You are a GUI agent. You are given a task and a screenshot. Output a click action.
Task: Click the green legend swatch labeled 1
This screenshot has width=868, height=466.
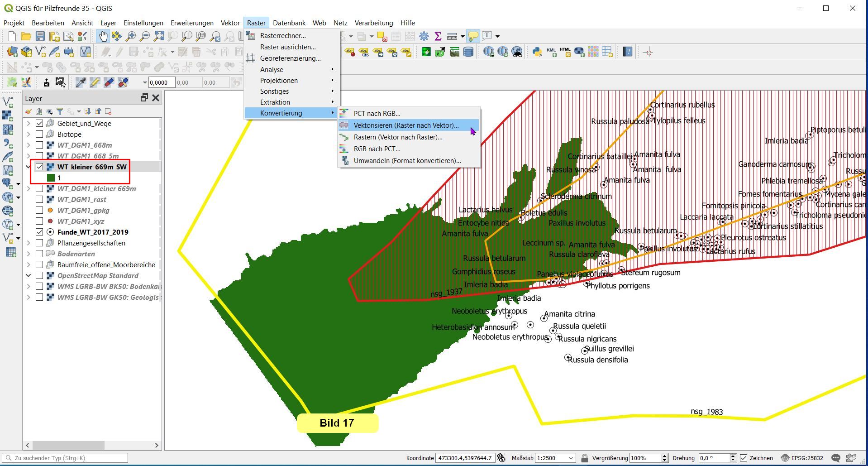[x=51, y=178]
